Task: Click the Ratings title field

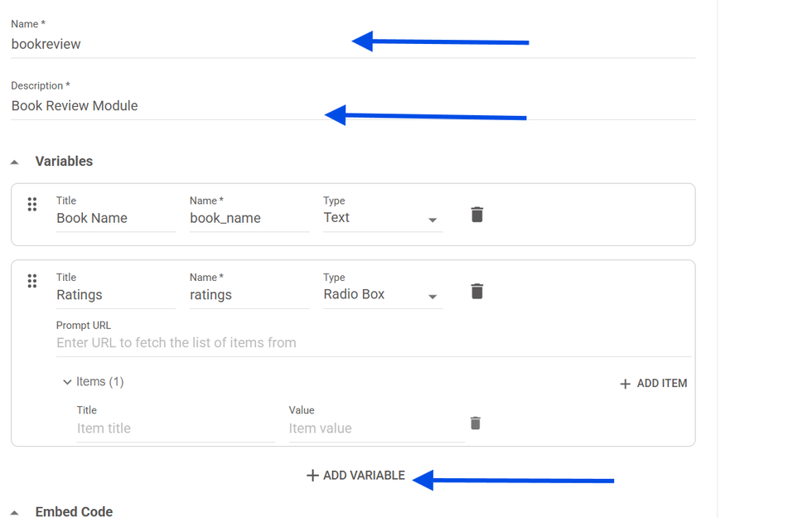Action: click(115, 295)
